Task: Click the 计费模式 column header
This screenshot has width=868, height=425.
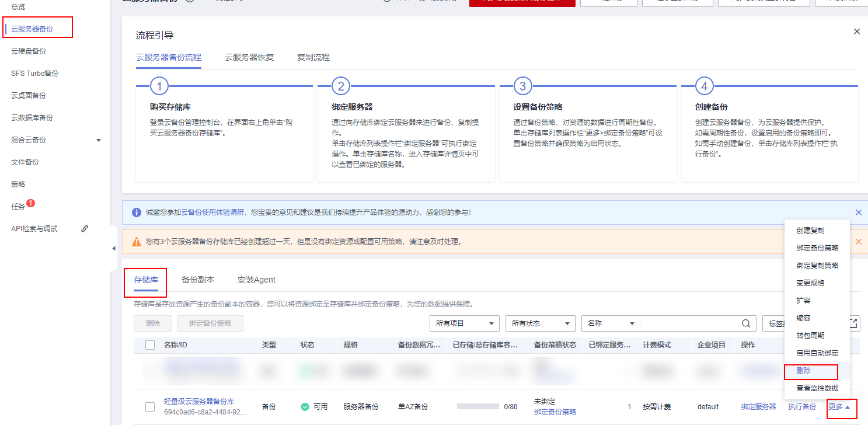Action: pos(657,345)
